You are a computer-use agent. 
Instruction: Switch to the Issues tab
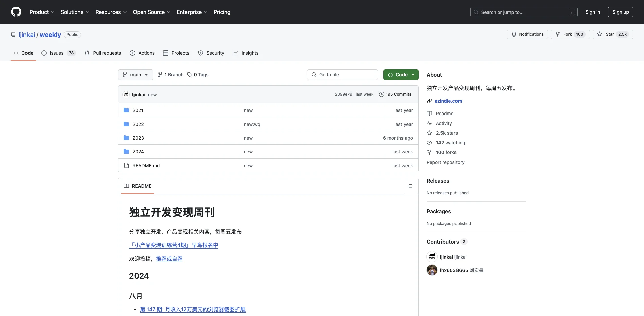pos(58,53)
